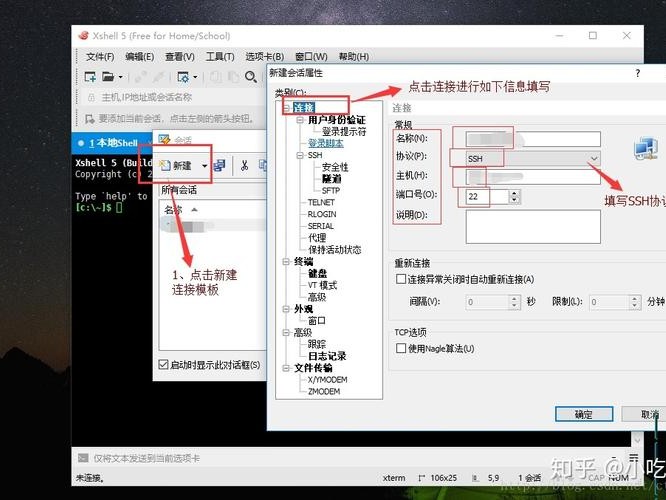Click 确定 button in new session dialog
The height and width of the screenshot is (500, 666).
coord(584,414)
